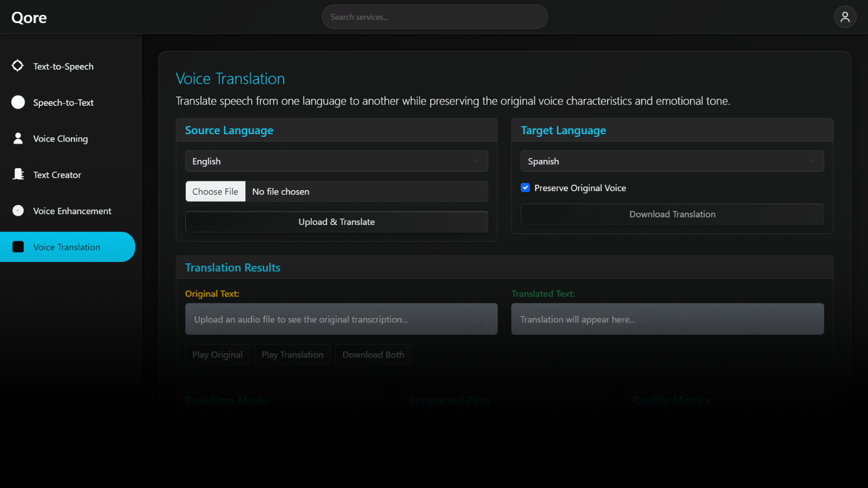The width and height of the screenshot is (868, 488).
Task: Open the user profile icon
Action: (x=845, y=17)
